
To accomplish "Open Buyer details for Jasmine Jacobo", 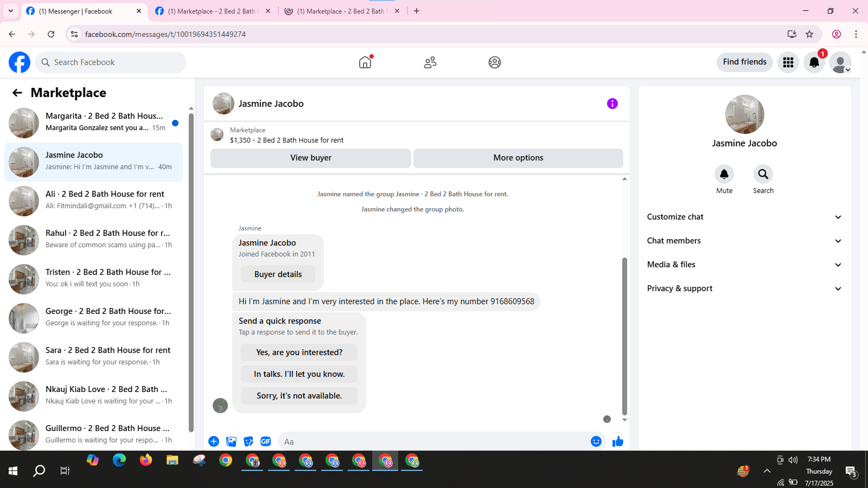I will [278, 274].
